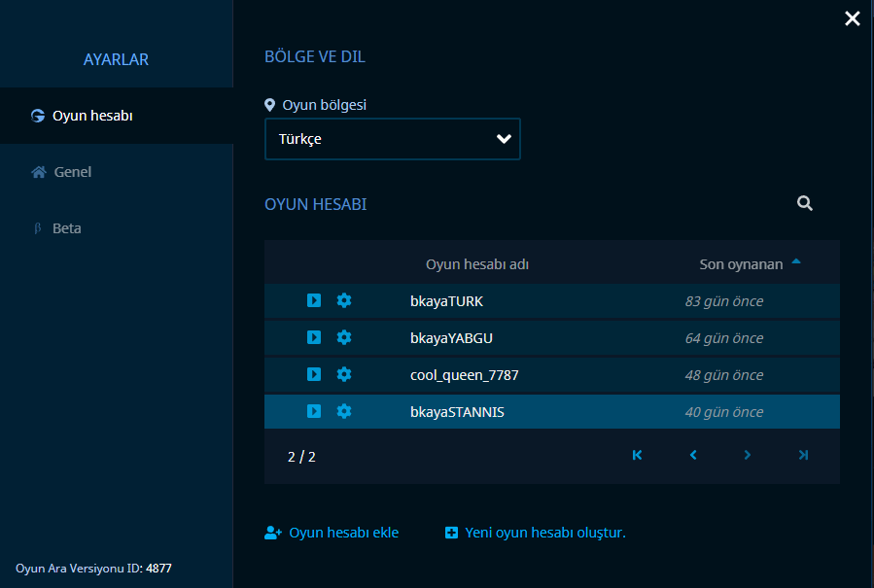Viewport: 874px width, 588px height.
Task: Open gear settings for bkayaYABGU account
Action: tap(344, 337)
